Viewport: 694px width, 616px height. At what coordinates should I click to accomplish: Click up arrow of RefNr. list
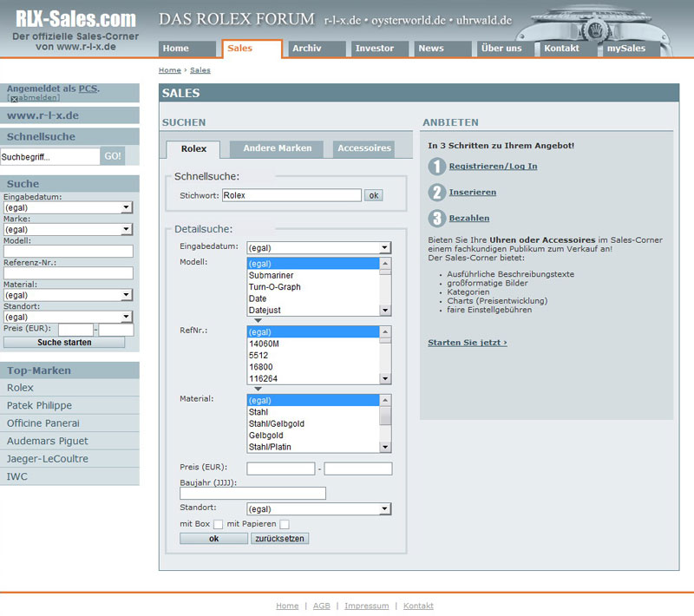[385, 332]
